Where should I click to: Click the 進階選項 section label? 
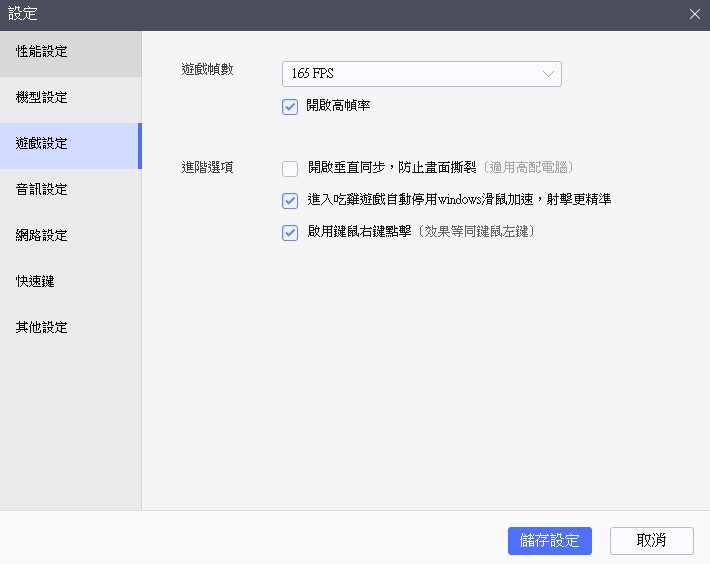207,168
